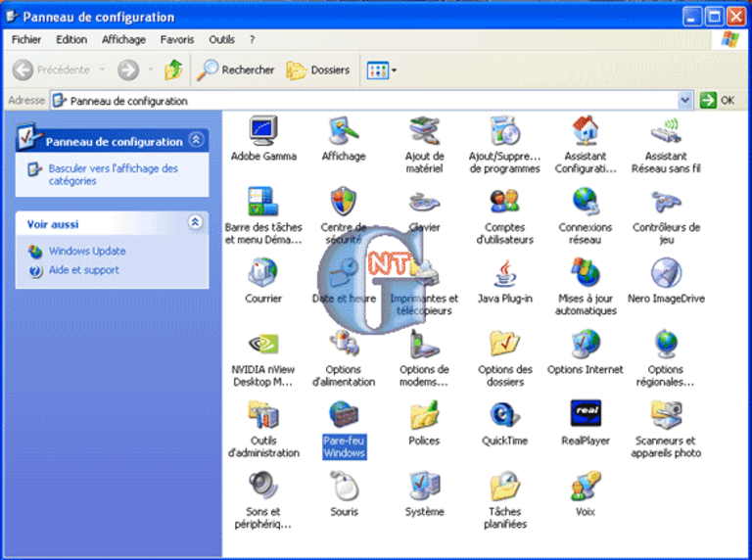Screen dimensions: 752x560
Task: Open the views dropdown button
Action: [x=381, y=70]
